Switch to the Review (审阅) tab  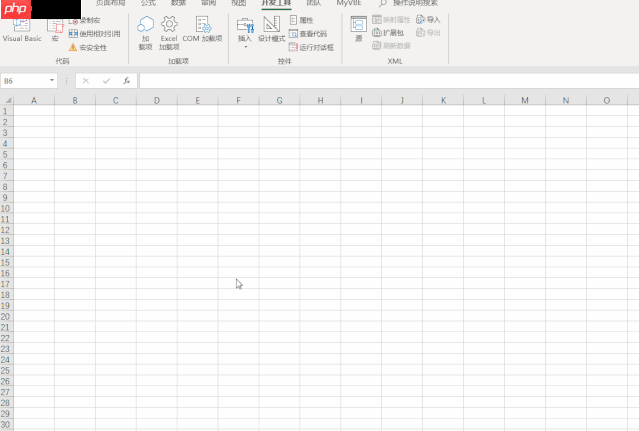209,3
